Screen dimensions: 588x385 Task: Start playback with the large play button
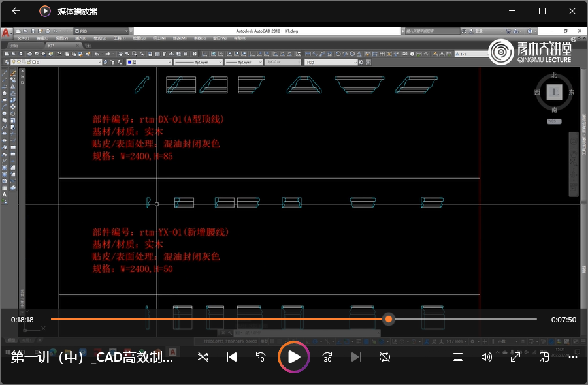(x=294, y=357)
